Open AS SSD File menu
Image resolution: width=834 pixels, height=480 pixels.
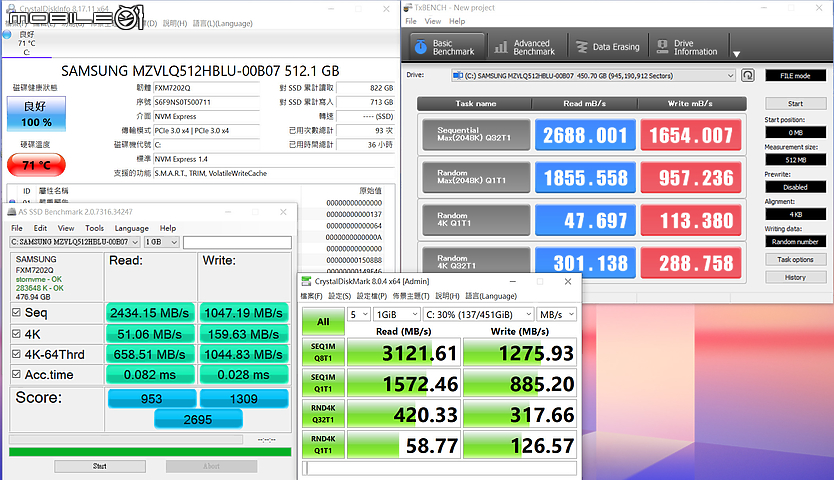[17, 228]
